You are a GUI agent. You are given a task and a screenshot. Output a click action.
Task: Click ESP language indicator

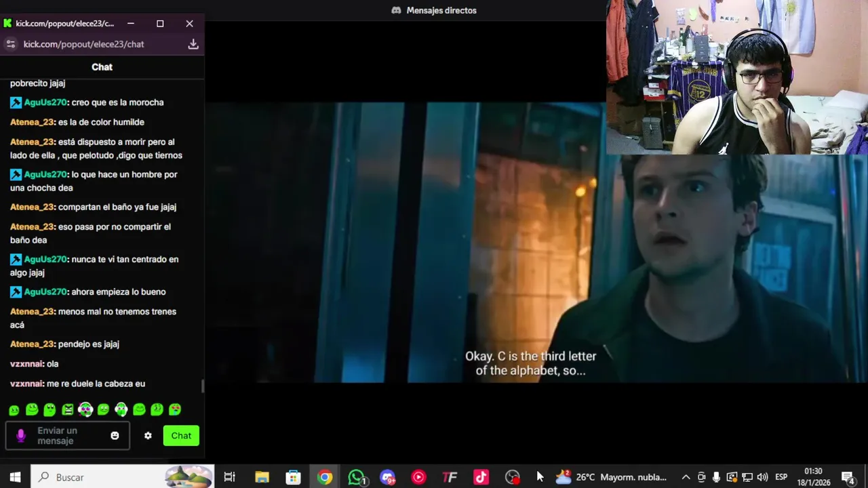(x=781, y=477)
